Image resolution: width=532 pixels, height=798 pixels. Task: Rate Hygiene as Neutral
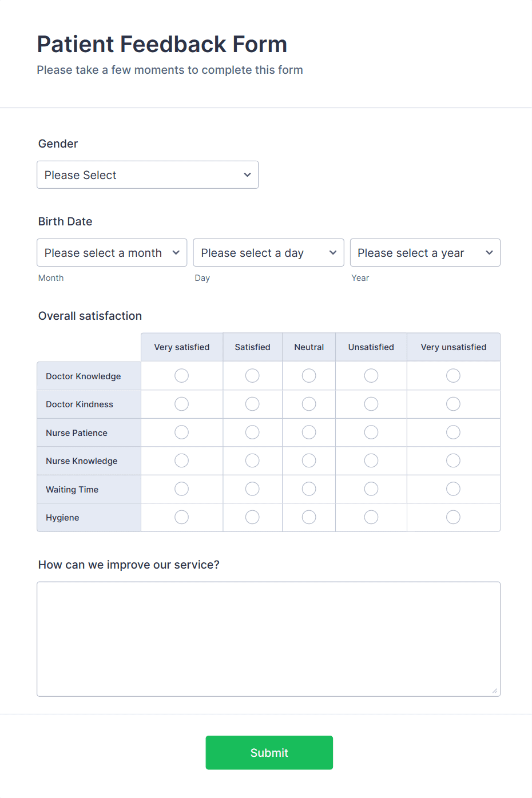[308, 517]
